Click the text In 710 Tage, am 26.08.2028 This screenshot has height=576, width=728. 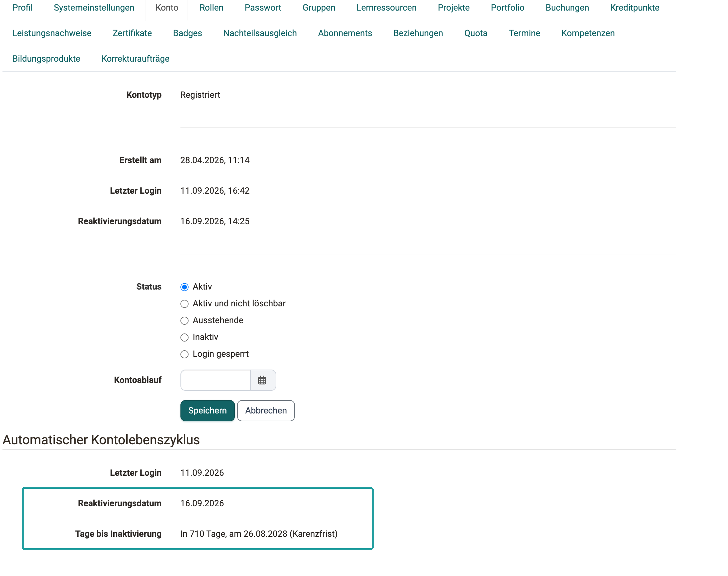[x=234, y=534]
